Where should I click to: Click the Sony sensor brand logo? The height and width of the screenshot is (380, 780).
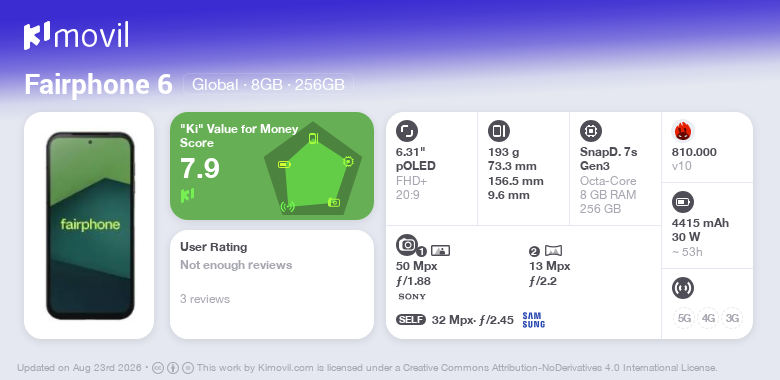(412, 297)
